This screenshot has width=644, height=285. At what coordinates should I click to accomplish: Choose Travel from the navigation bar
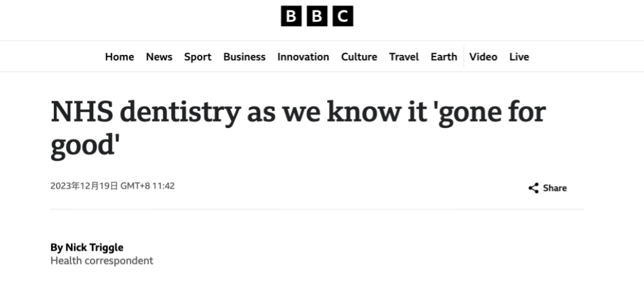click(404, 57)
